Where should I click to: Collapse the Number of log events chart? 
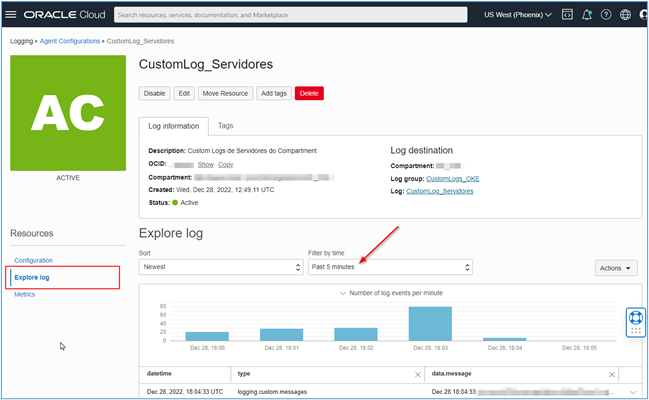coord(343,293)
